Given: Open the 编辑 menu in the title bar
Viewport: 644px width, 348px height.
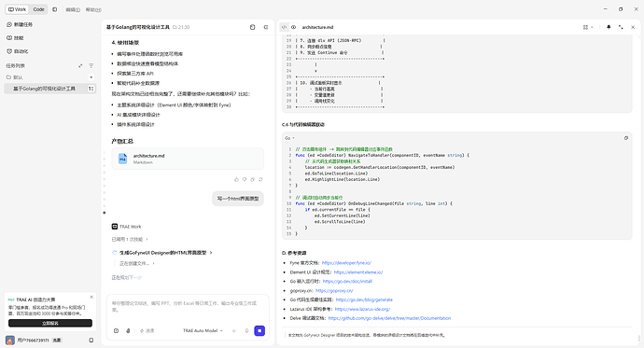Looking at the screenshot, I should coord(73,9).
